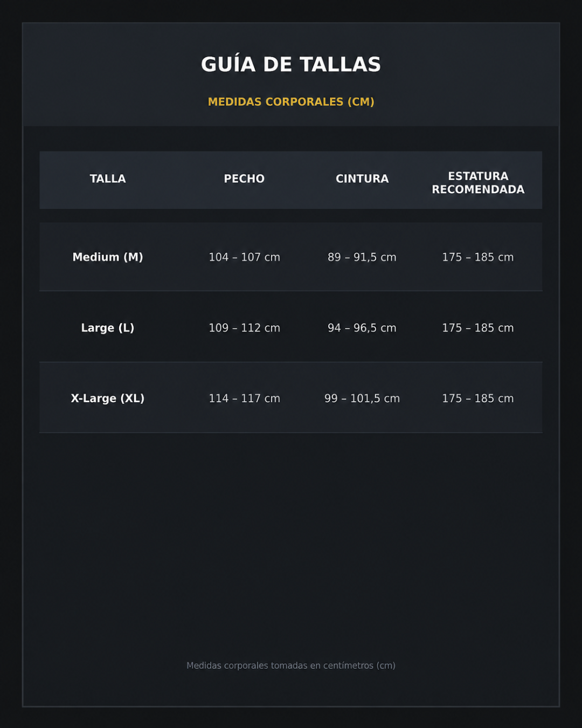
Task: Click the 109 – 112 cm chest value
Action: (244, 328)
